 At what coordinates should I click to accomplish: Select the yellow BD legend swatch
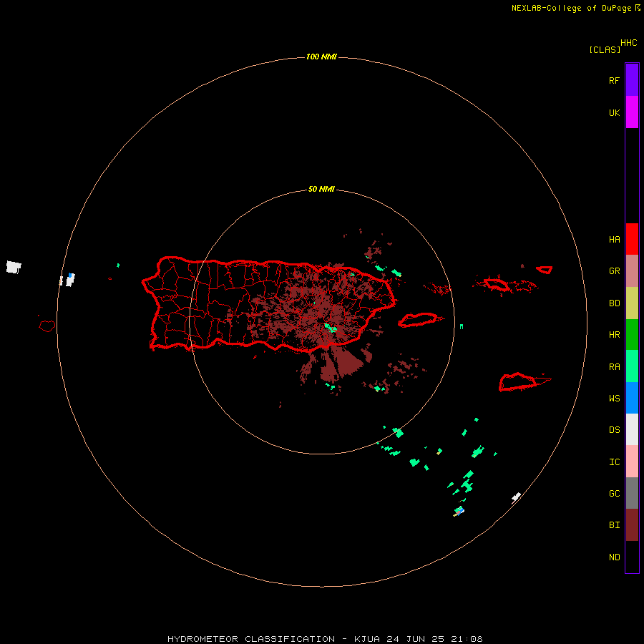point(632,303)
